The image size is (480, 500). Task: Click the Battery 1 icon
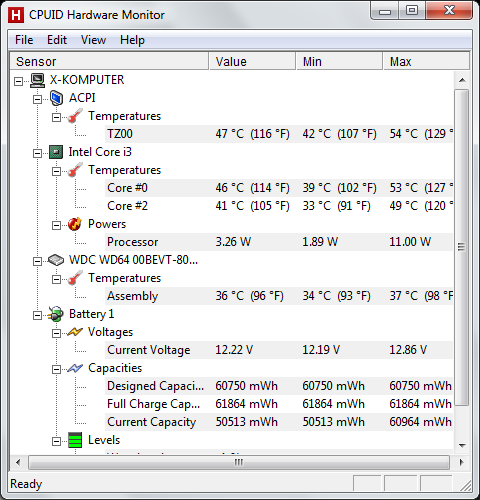click(56, 314)
